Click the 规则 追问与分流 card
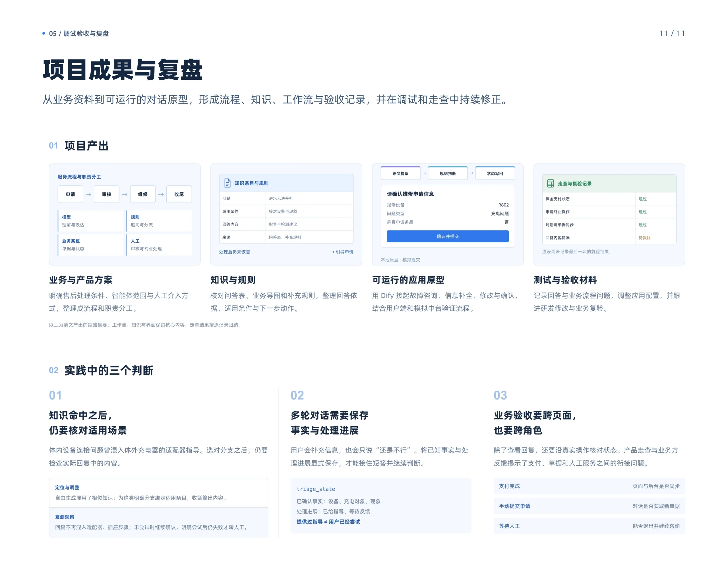The width and height of the screenshot is (728, 575). (x=159, y=221)
